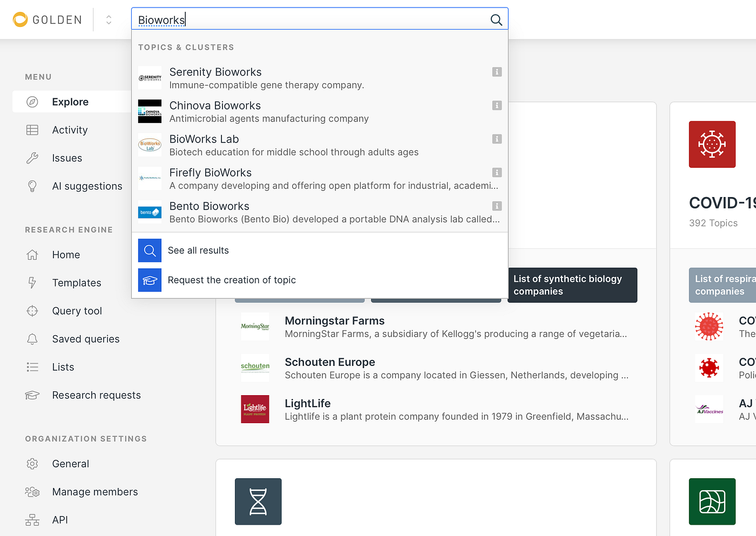Click the Home house icon
The height and width of the screenshot is (536, 756).
tap(32, 254)
